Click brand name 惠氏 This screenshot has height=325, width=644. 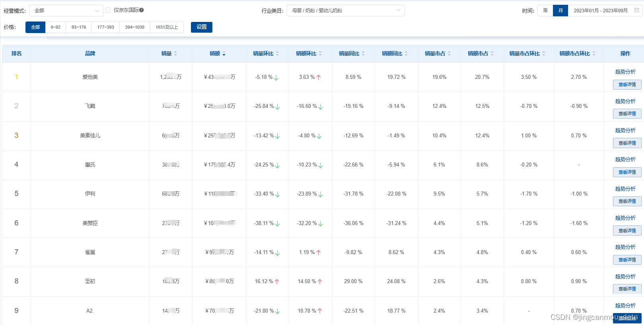click(90, 164)
